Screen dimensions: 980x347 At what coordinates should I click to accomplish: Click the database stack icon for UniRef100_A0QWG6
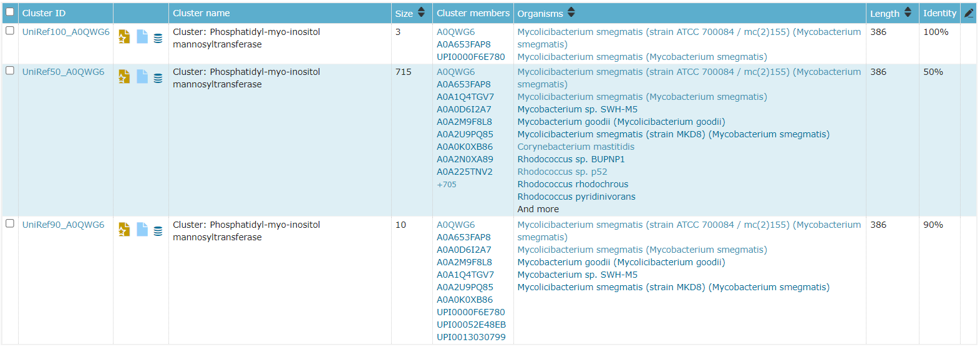click(158, 38)
